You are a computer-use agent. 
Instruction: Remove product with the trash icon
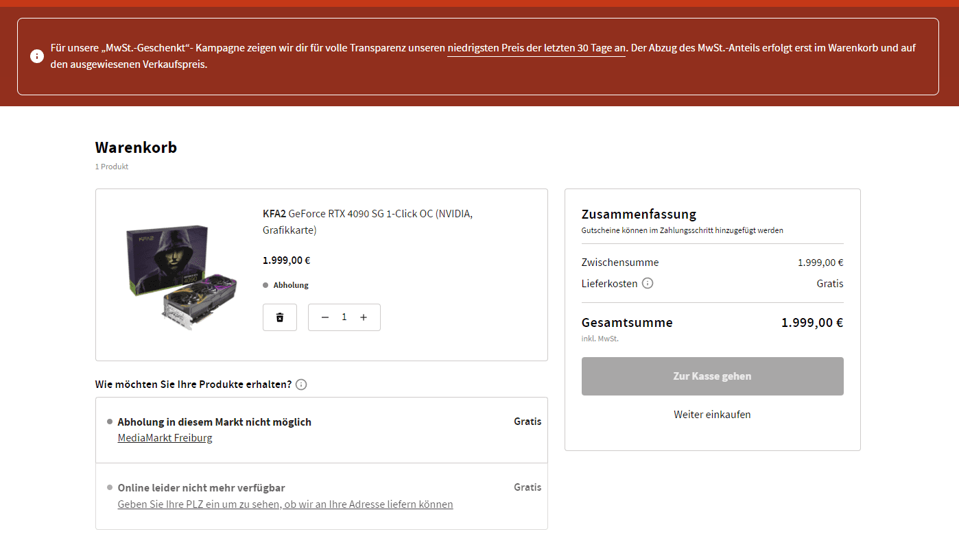pyautogui.click(x=280, y=317)
